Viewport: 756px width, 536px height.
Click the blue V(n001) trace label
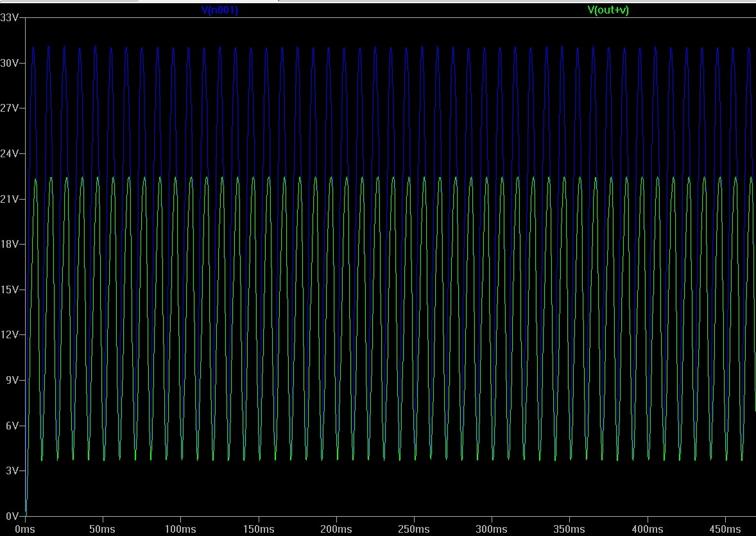click(219, 10)
